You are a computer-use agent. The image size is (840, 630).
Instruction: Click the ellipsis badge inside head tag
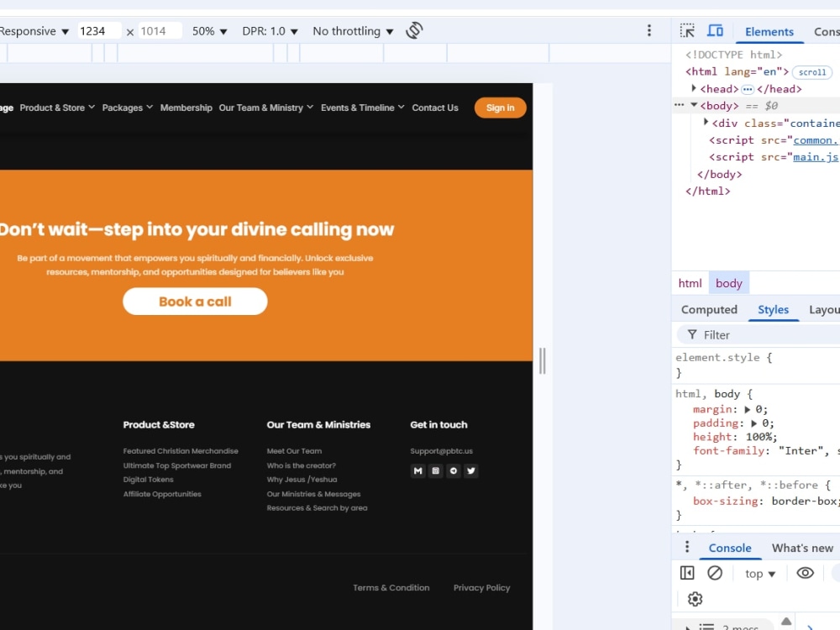(x=748, y=89)
